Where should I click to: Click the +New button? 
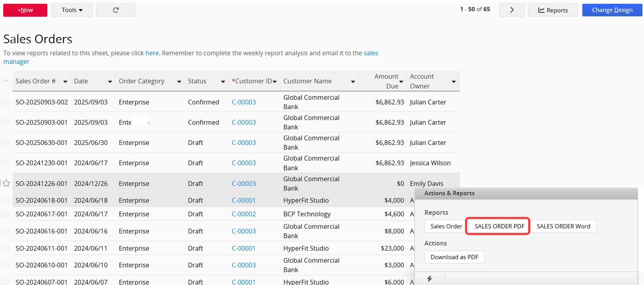(x=25, y=10)
